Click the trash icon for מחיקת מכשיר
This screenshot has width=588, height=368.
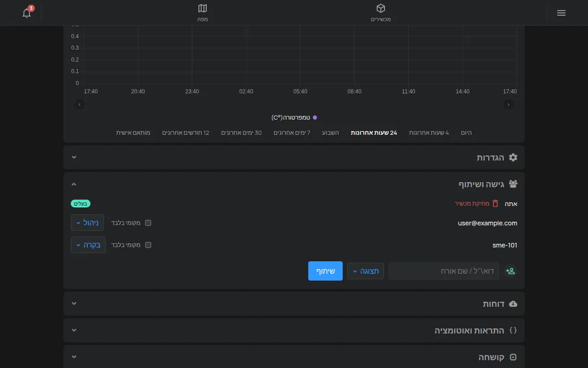(x=495, y=203)
